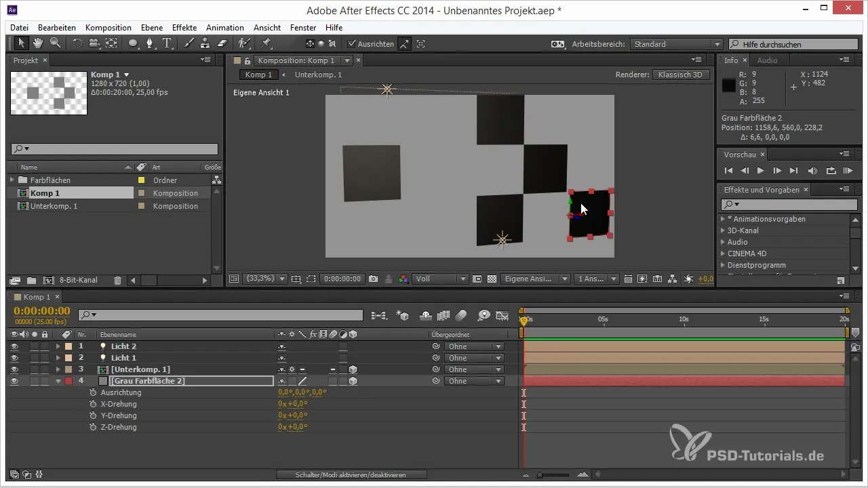Open the Ebene menu
The image size is (868, 488).
click(152, 28)
